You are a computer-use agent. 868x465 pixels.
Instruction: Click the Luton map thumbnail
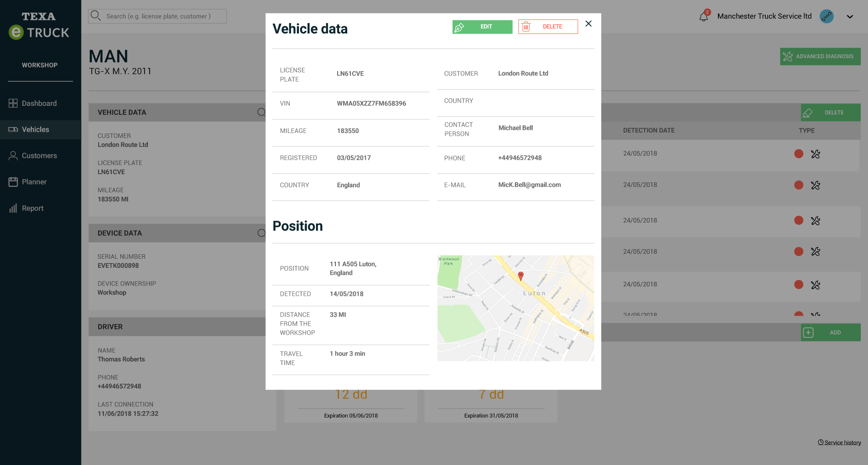click(x=516, y=308)
